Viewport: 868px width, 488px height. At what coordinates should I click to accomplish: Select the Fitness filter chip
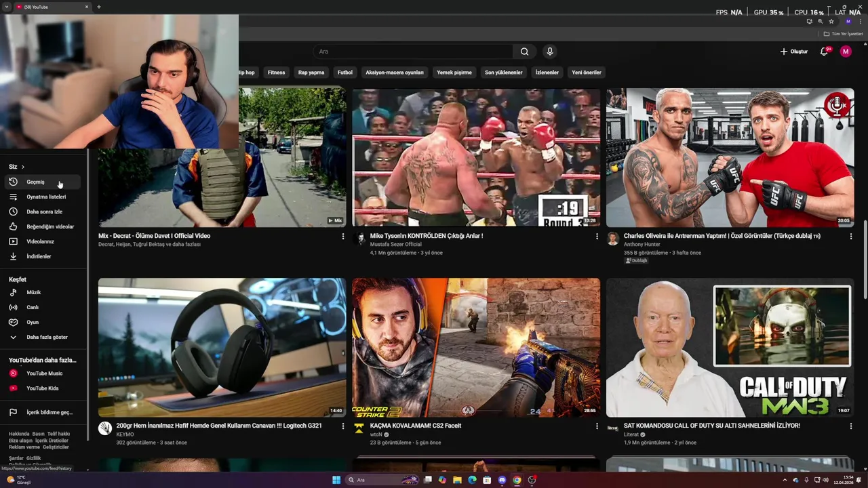pyautogui.click(x=276, y=73)
